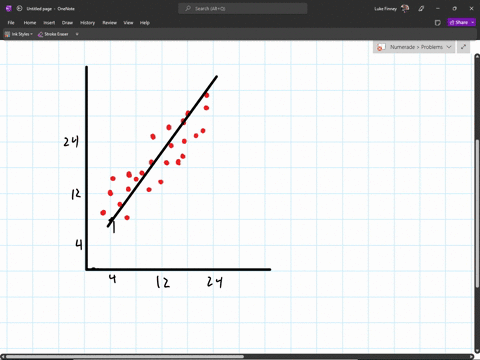Click the pen mode icon in title bar

pyautogui.click(x=421, y=9)
